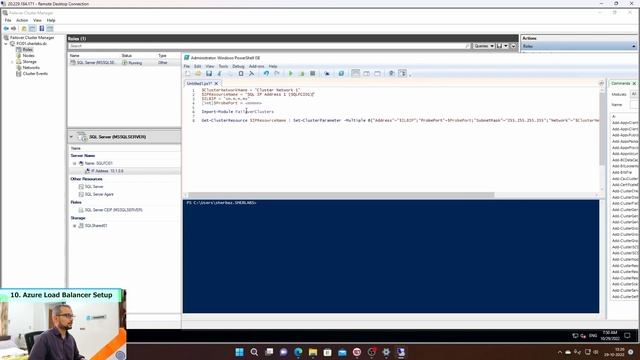Collapse the Name: SQLFC01 resource
Image resolution: width=640 pixels, height=360 pixels.
[x=75, y=163]
